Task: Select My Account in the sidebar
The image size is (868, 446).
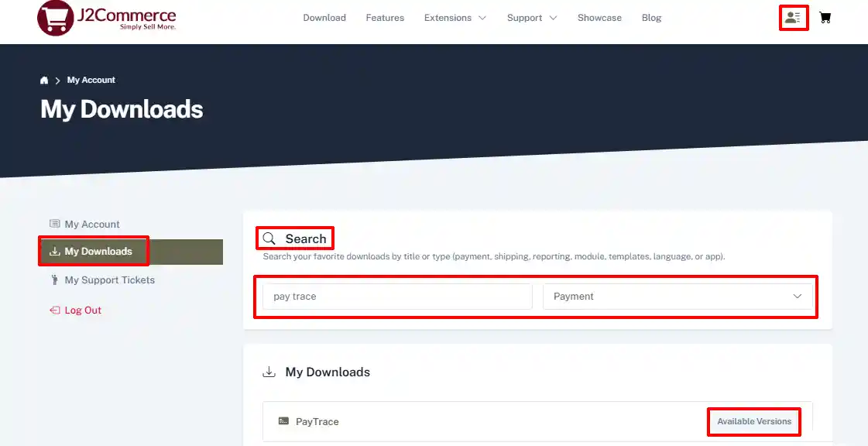Action: tap(92, 224)
